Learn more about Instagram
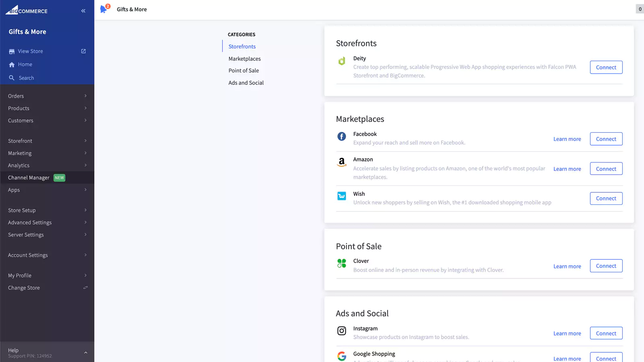The width and height of the screenshot is (644, 362). pyautogui.click(x=567, y=333)
